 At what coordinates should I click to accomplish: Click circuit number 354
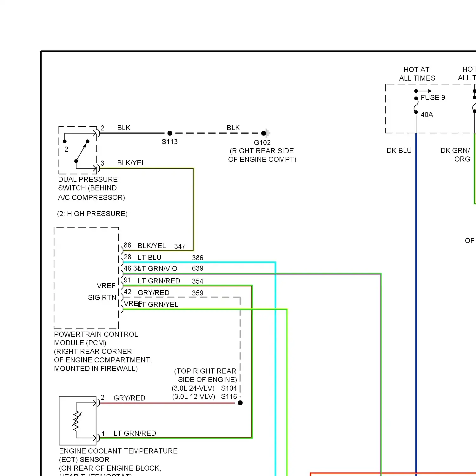(x=197, y=281)
